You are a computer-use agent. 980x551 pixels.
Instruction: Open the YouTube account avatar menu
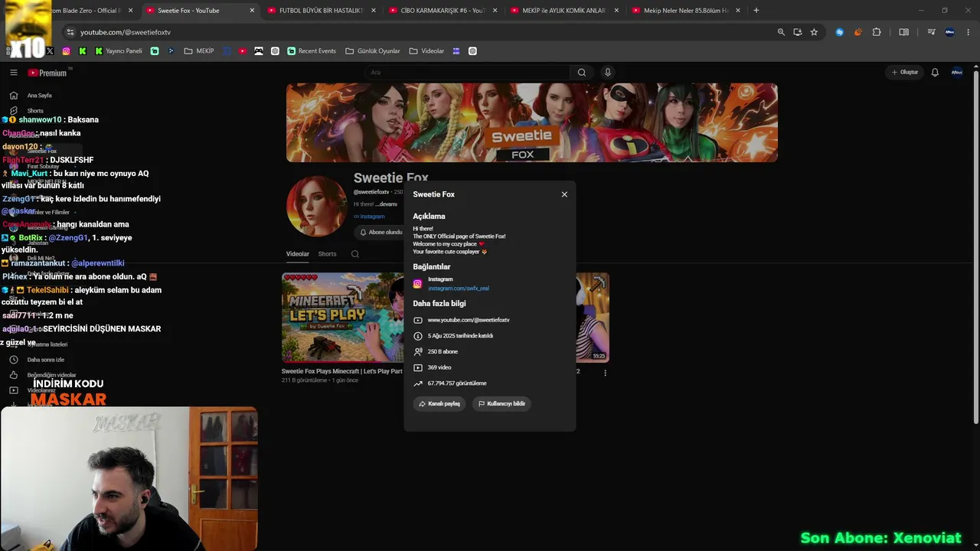coord(956,73)
